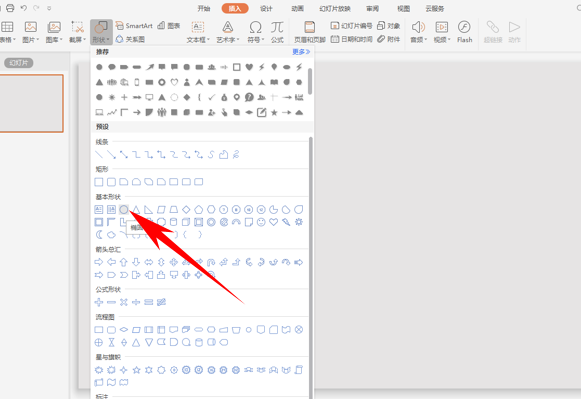Image resolution: width=581 pixels, height=399 pixels.
Task: Choose the smiley face shape
Action: coord(261,222)
